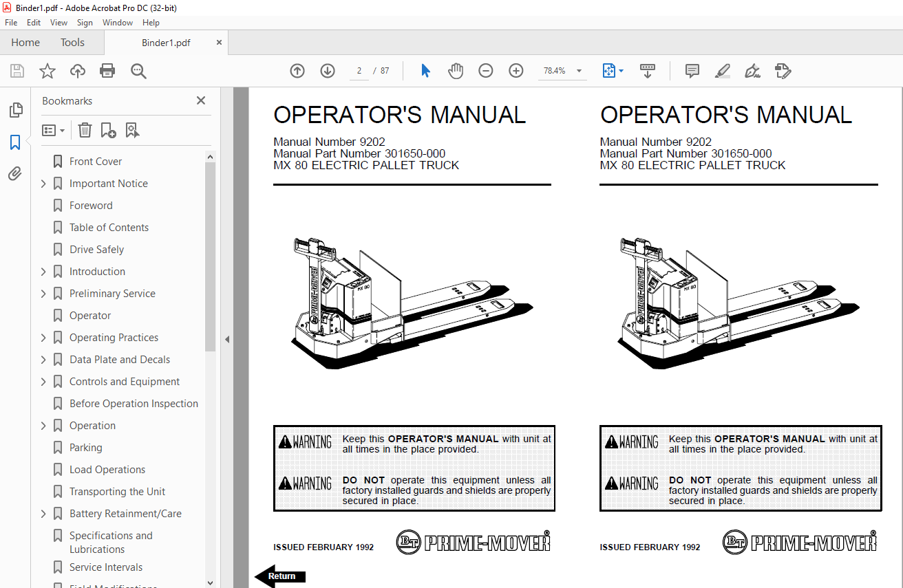This screenshot has width=903, height=588.
Task: Open the File menu
Action: (11, 23)
